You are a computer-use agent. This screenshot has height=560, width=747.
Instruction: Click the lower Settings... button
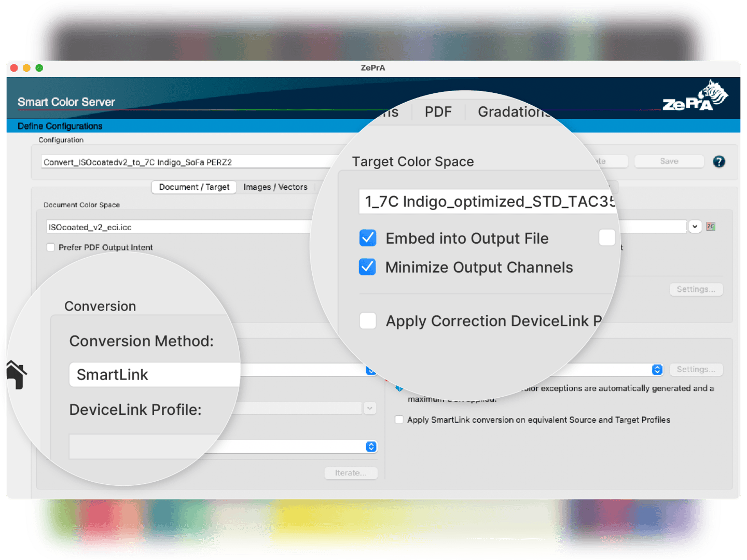696,369
